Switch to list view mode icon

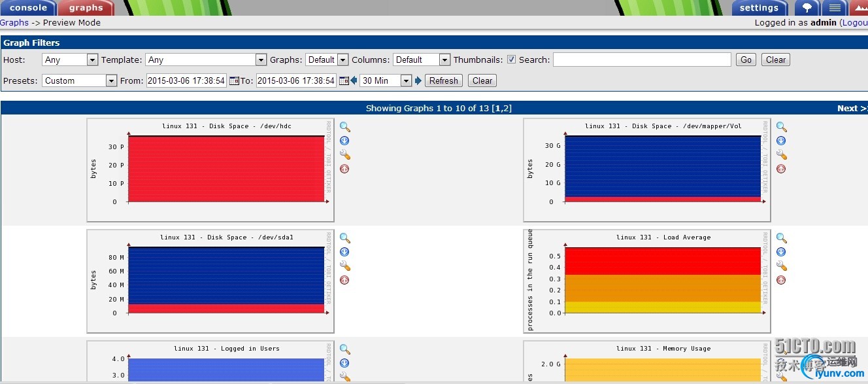tap(834, 8)
